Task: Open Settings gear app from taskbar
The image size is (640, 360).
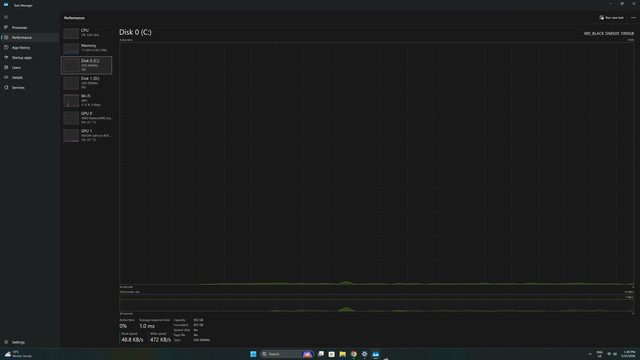Action: coord(364,354)
